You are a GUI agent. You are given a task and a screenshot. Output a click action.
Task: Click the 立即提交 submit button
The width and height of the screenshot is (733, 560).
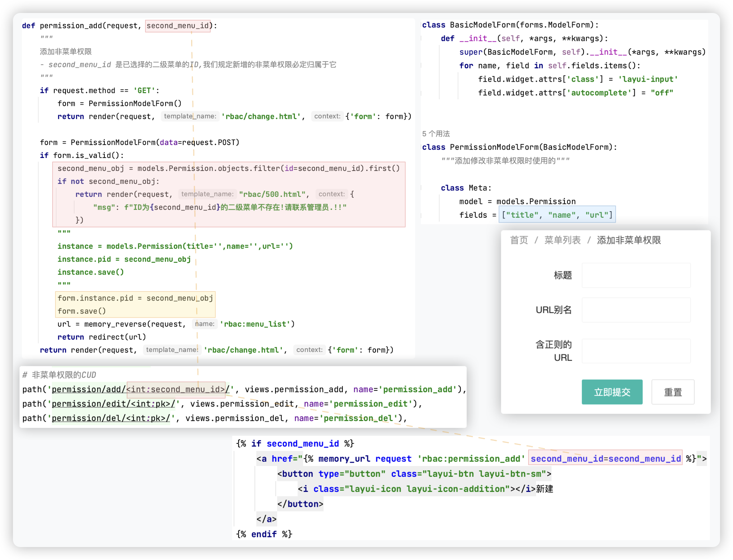(612, 392)
